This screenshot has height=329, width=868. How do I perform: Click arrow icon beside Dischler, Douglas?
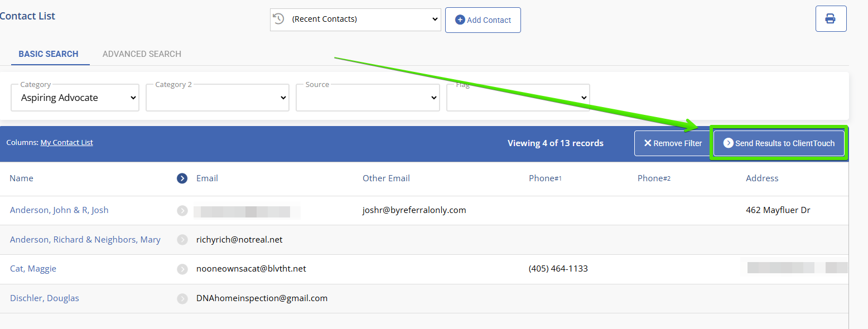click(182, 298)
